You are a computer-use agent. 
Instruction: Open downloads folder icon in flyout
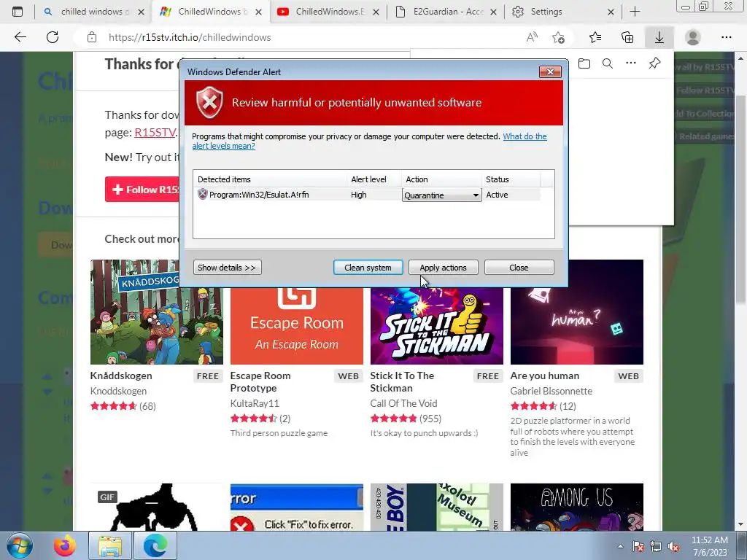pyautogui.click(x=584, y=63)
